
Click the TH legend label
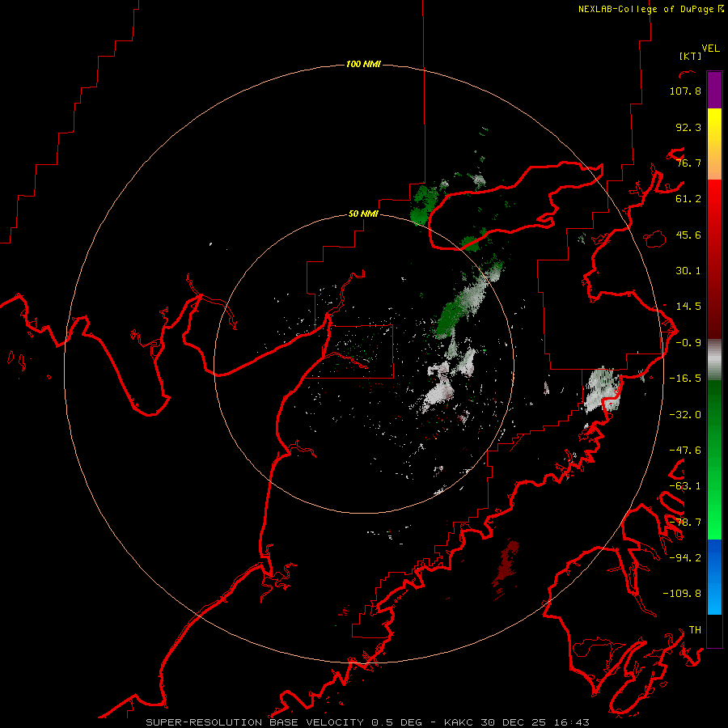point(695,630)
